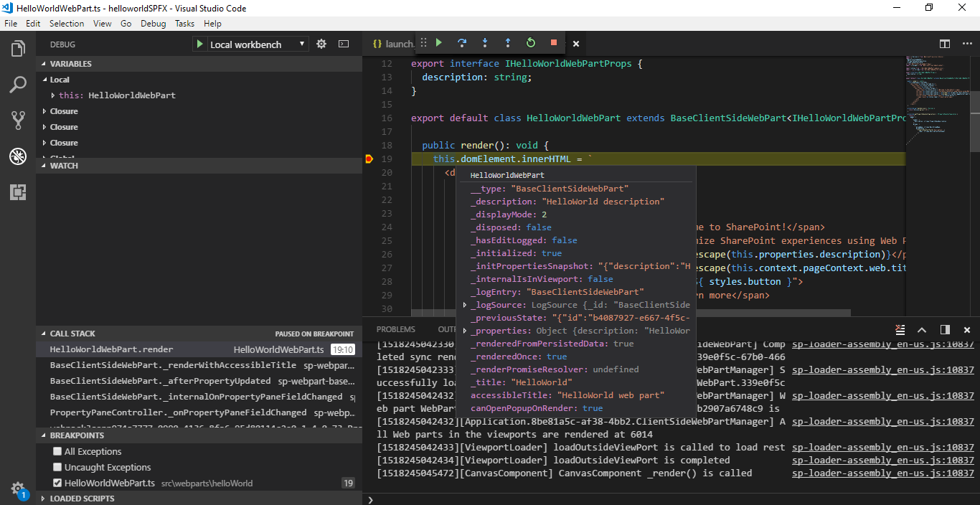The image size is (980, 505).
Task: Open launch.json via configure gear icon
Action: pyautogui.click(x=321, y=44)
